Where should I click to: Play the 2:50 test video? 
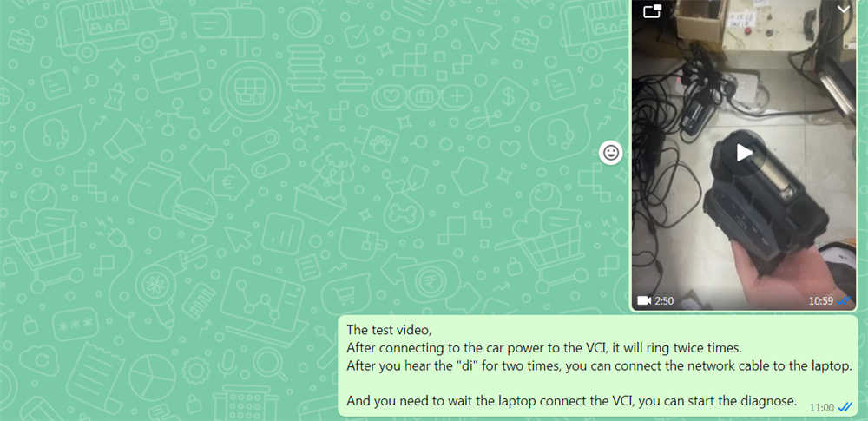coord(744,152)
